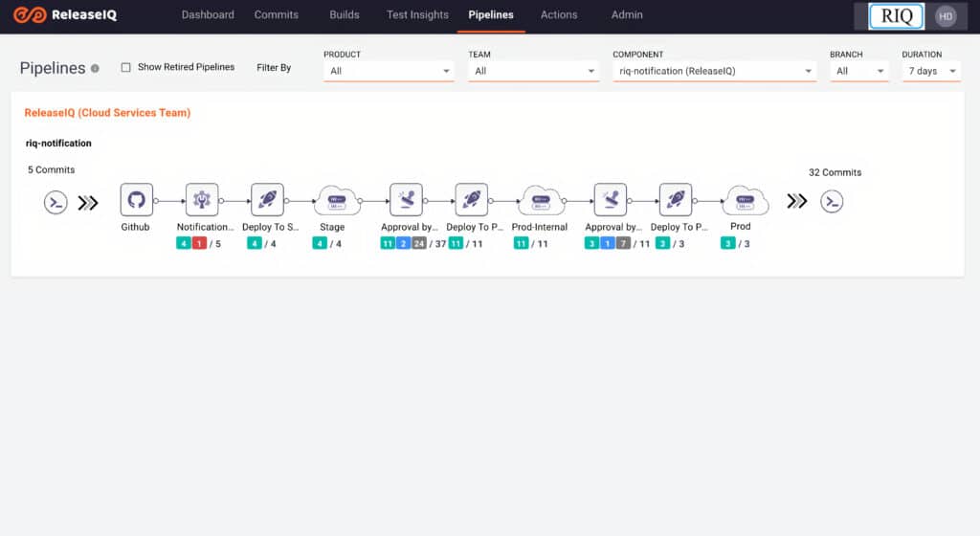Click the blue 2 badge under first Approval
980x536 pixels.
(x=403, y=244)
